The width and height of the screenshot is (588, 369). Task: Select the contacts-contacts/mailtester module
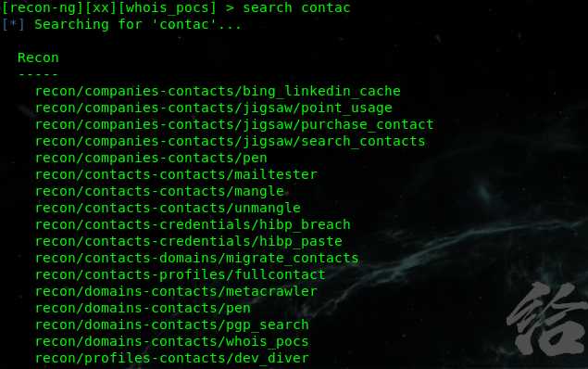[176, 174]
